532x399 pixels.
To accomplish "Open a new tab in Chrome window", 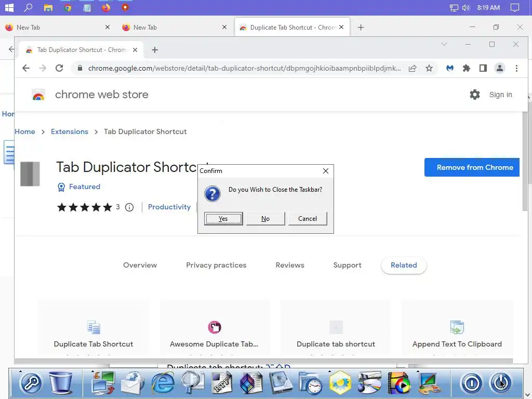I will coord(155,50).
